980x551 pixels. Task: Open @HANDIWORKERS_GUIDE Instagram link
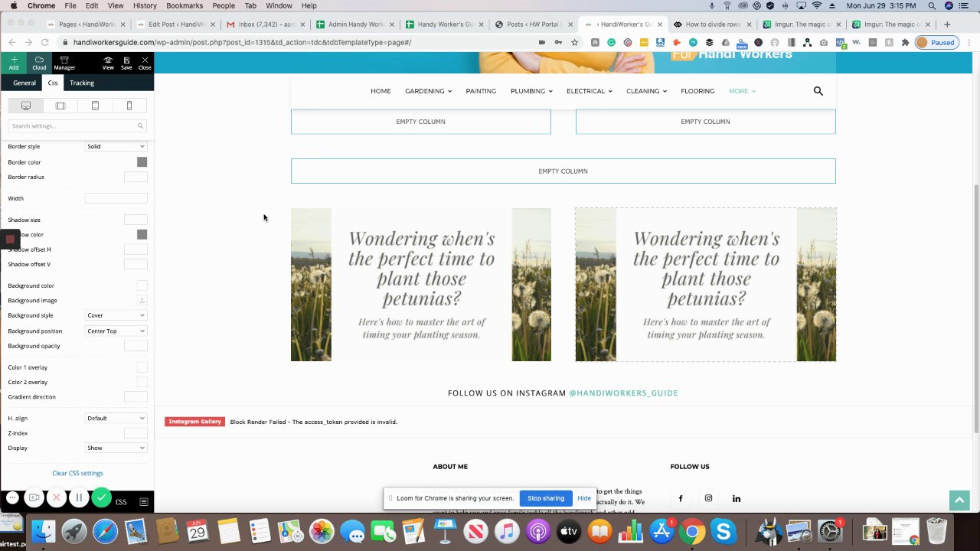[623, 393]
